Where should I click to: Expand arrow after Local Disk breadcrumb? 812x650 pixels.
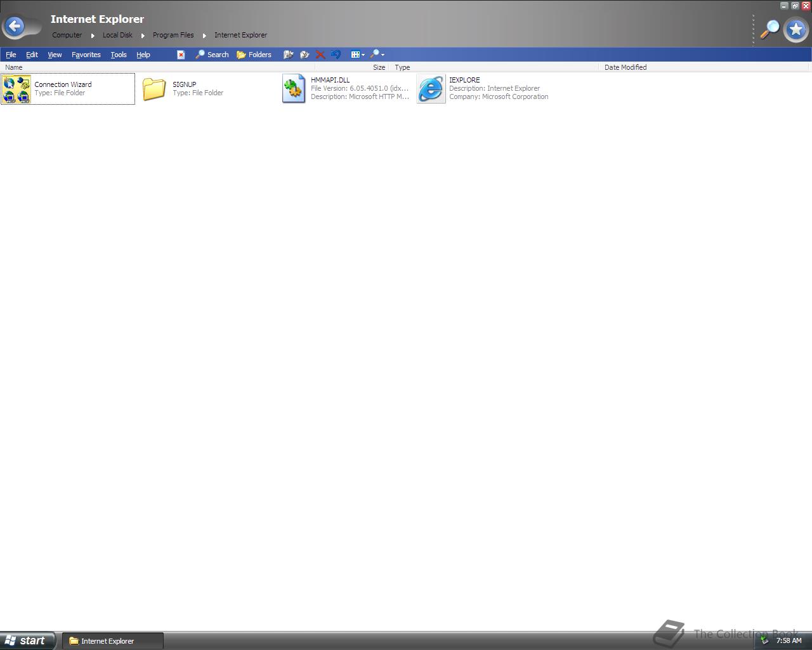point(143,36)
